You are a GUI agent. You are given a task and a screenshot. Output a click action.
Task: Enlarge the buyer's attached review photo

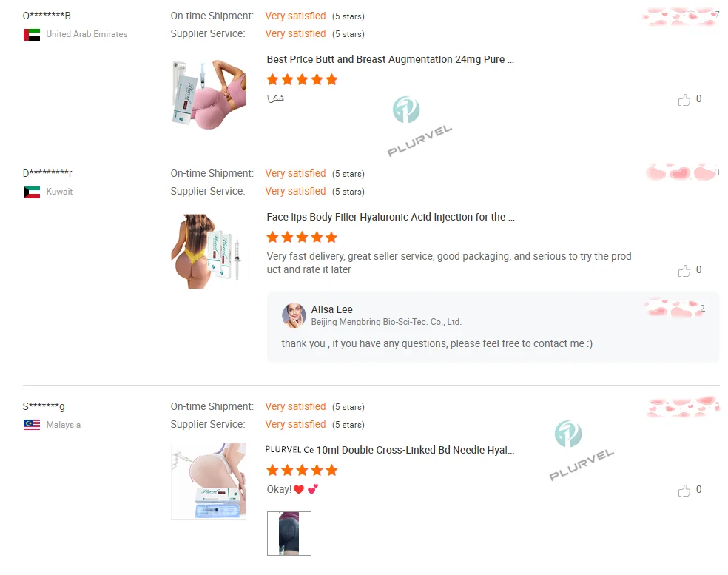289,533
